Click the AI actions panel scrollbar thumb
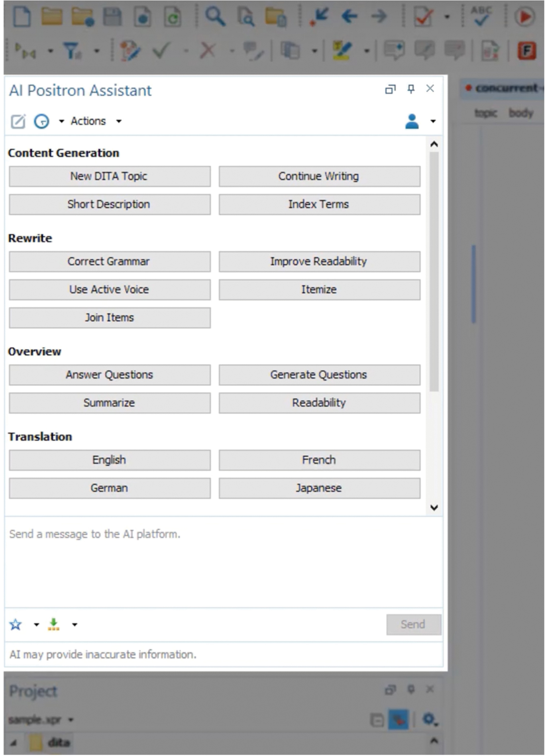Screen dimensions: 546x756 tap(434, 271)
